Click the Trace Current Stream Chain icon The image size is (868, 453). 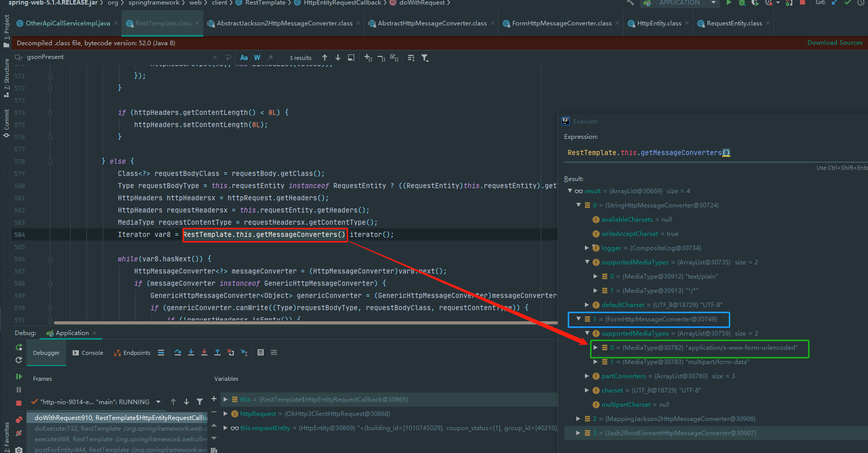(x=274, y=352)
